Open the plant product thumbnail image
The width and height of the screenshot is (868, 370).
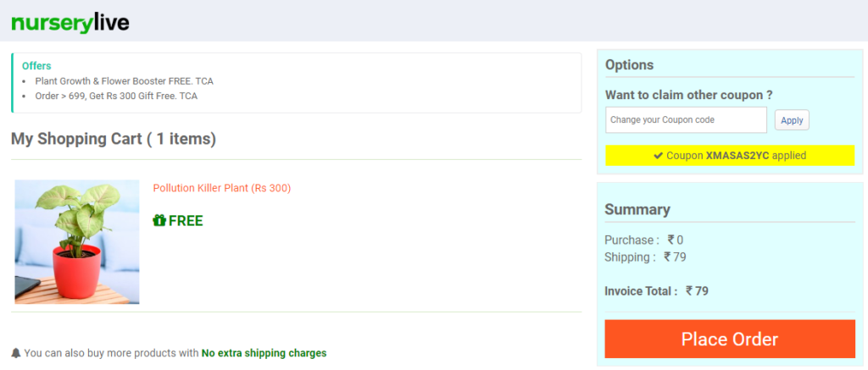[77, 241]
